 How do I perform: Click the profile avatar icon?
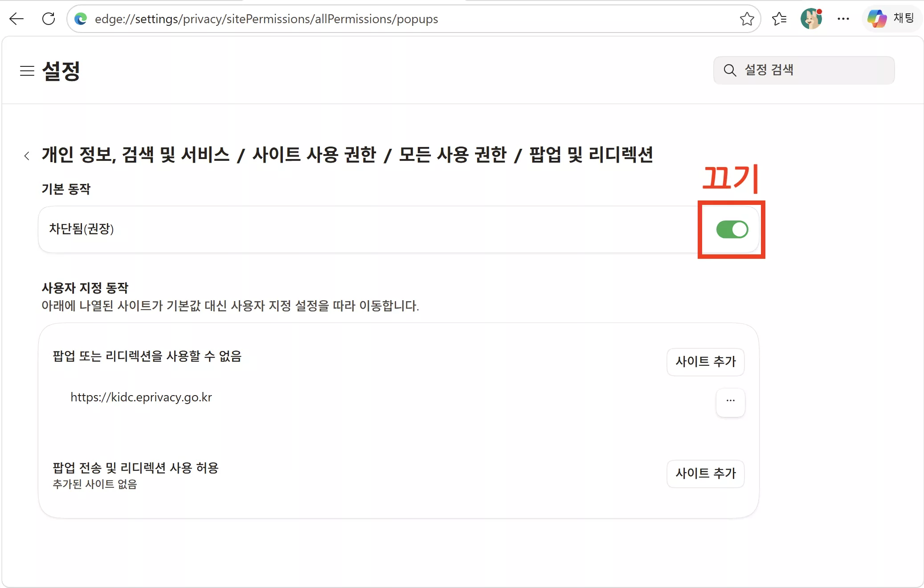click(x=812, y=19)
